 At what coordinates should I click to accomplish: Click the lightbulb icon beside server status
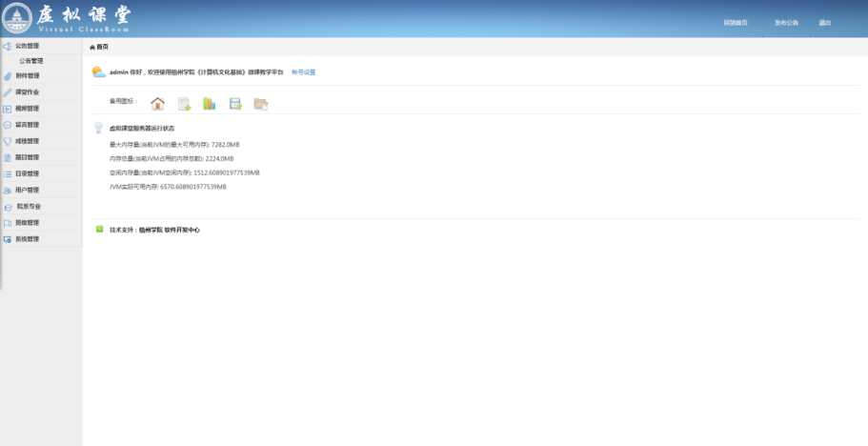[x=98, y=128]
